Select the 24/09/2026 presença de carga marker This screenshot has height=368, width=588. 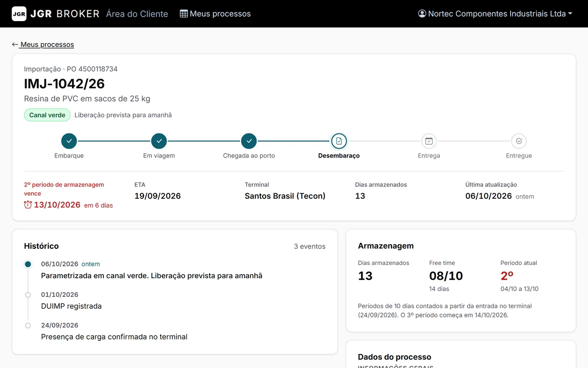tap(28, 325)
